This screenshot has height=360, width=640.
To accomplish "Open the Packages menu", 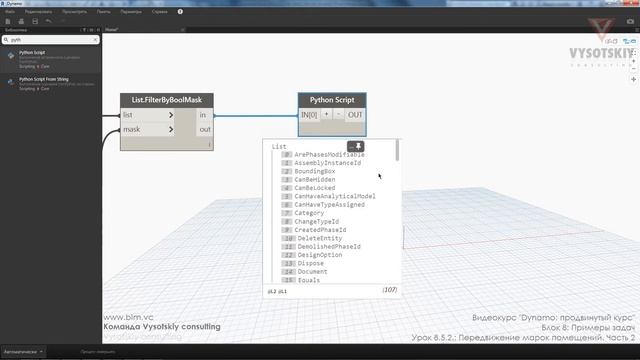I will pos(104,12).
